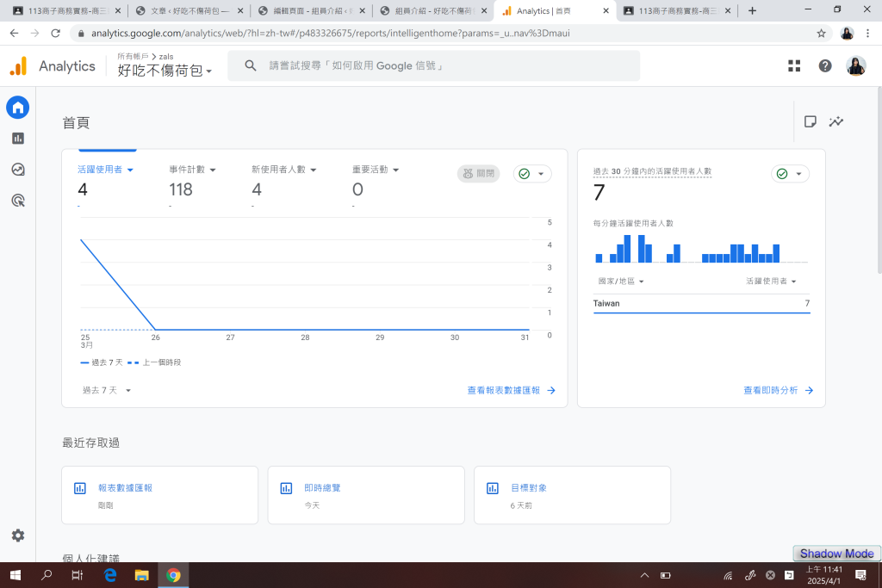Open the Explore icon in sidebar
Image resolution: width=882 pixels, height=588 pixels.
pyautogui.click(x=18, y=170)
